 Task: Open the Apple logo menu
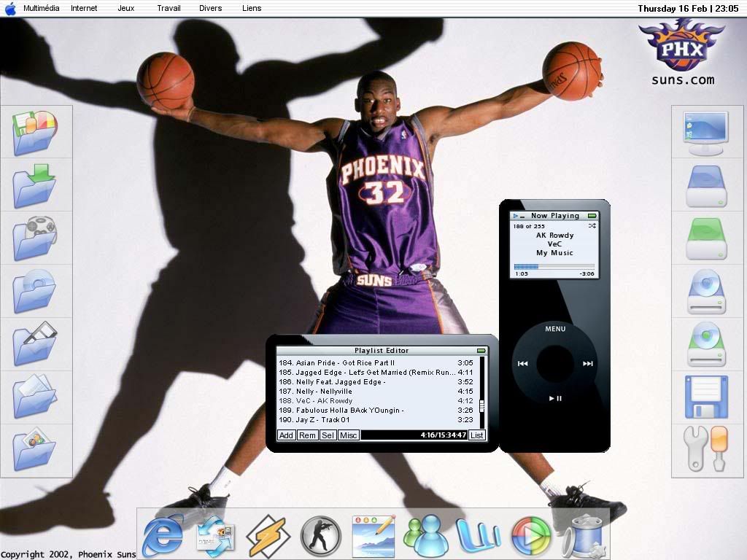[10, 8]
